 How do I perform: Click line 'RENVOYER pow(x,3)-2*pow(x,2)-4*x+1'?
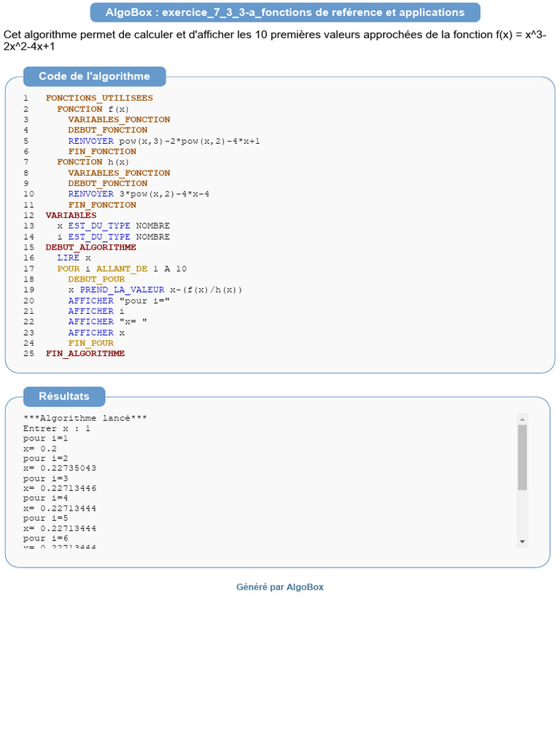coord(164,141)
